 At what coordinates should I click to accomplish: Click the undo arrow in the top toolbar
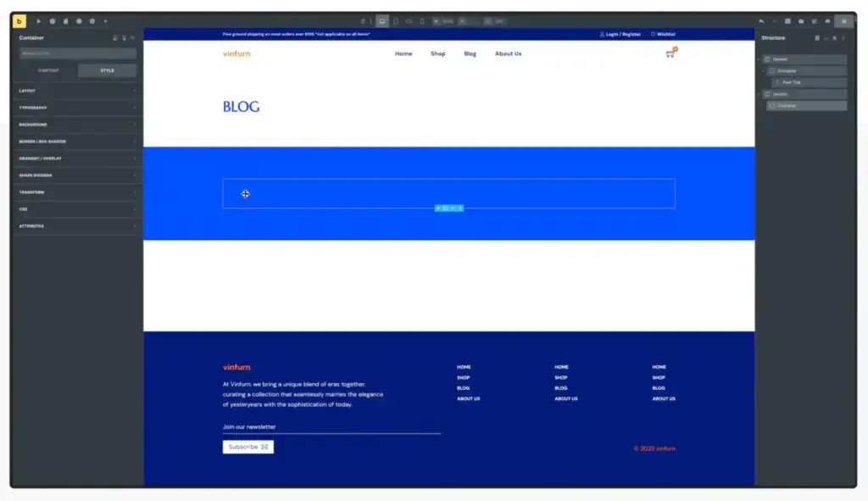[x=761, y=20]
